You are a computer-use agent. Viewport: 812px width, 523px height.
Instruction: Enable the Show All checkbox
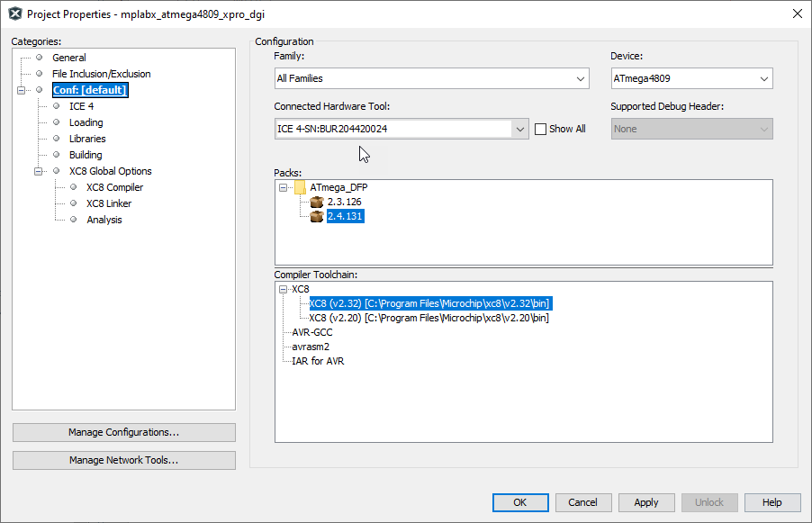540,129
